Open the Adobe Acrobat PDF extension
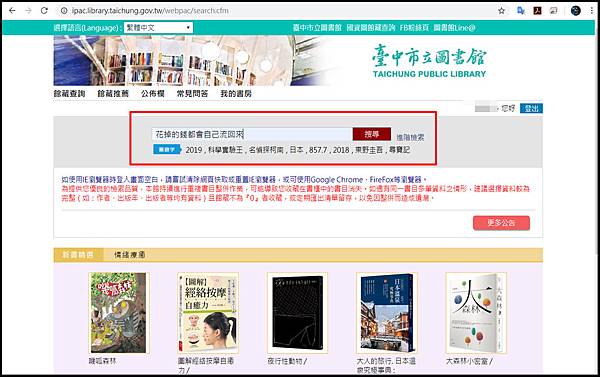 (x=537, y=11)
